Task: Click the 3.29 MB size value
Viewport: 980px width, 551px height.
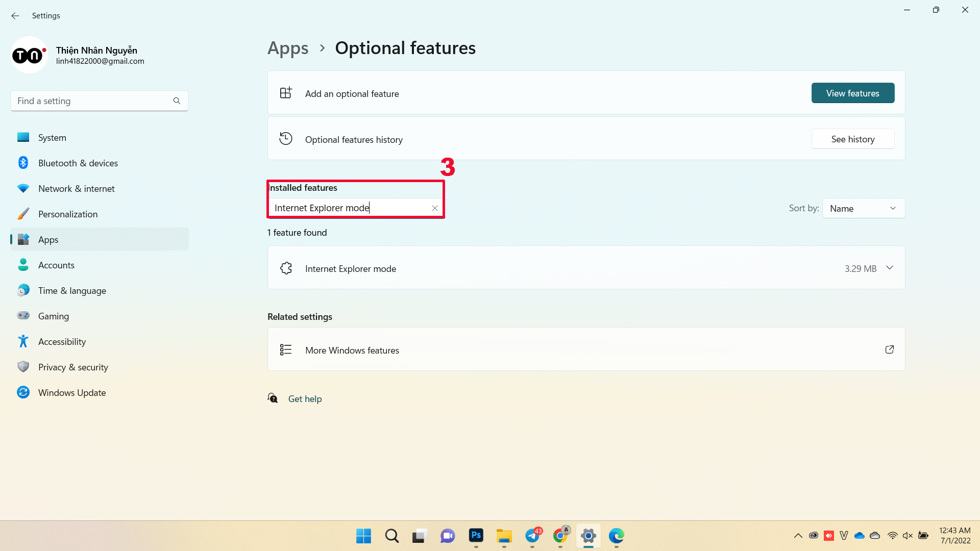Action: (x=861, y=268)
